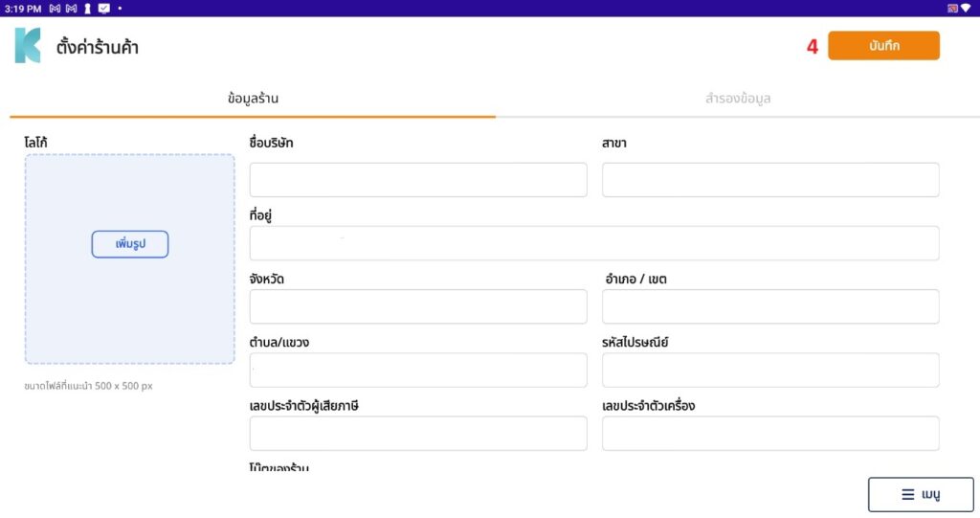Click the K app logo icon

[28, 46]
